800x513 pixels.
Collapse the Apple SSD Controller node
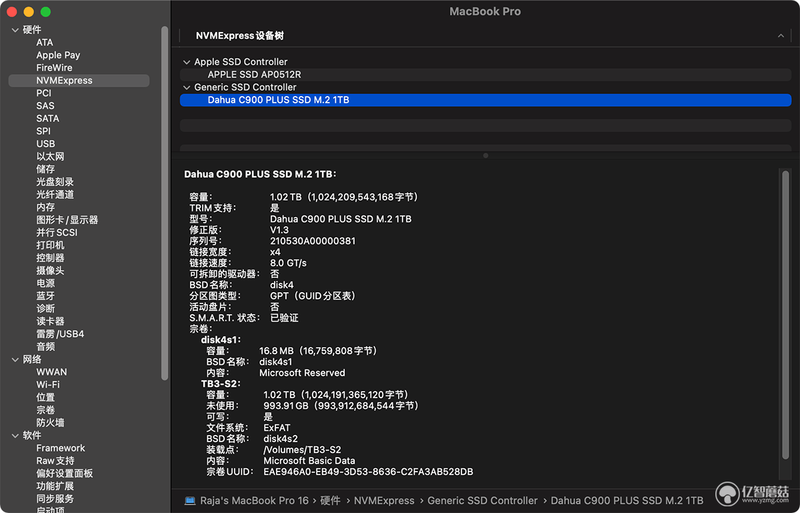186,62
